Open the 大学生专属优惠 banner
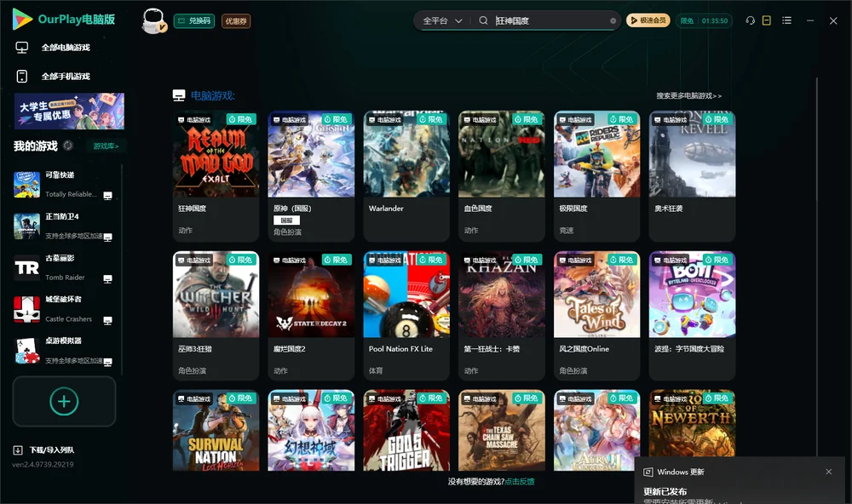The height and width of the screenshot is (504, 852). [69, 111]
